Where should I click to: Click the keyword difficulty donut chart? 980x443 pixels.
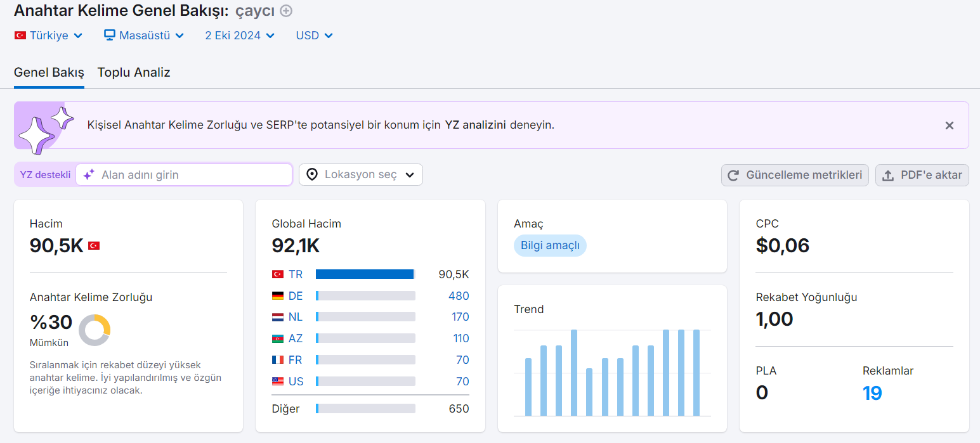(x=95, y=330)
